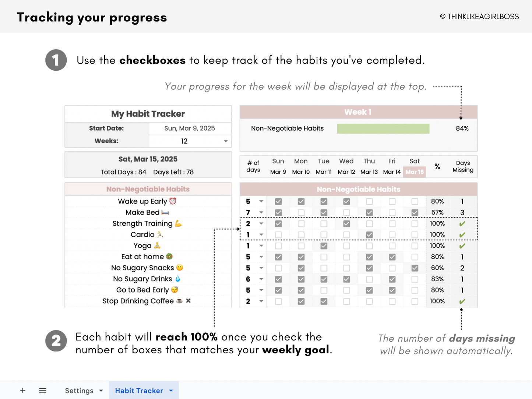
Task: Switch to the Settings tab
Action: click(x=80, y=390)
